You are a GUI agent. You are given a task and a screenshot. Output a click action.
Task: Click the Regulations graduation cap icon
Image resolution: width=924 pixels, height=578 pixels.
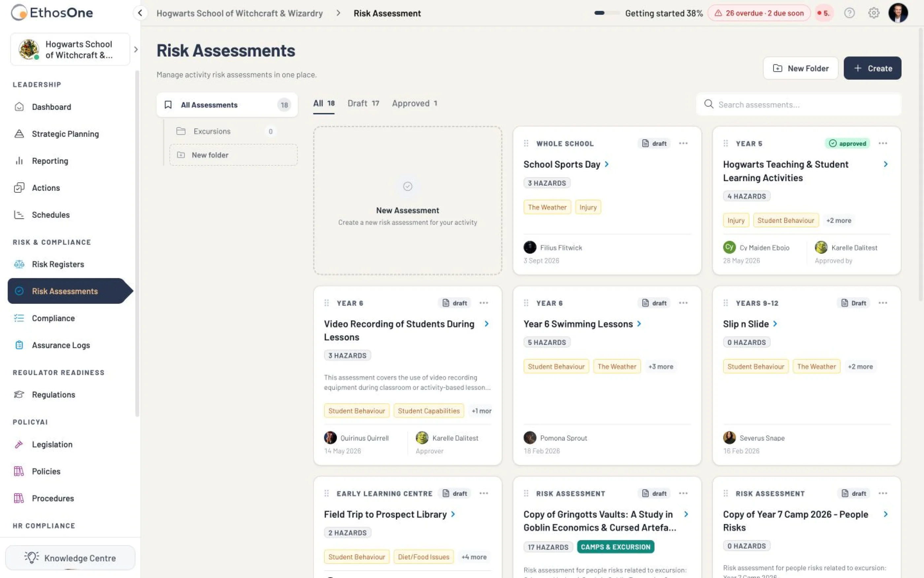coord(19,394)
